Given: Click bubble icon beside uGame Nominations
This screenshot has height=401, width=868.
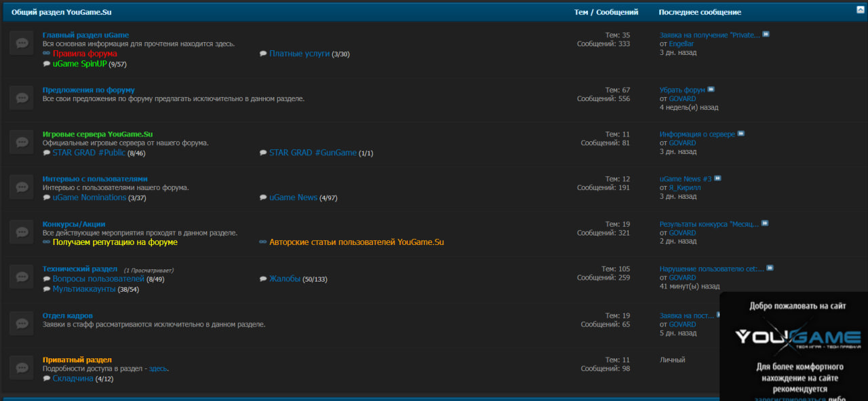Looking at the screenshot, I should pyautogui.click(x=47, y=197).
